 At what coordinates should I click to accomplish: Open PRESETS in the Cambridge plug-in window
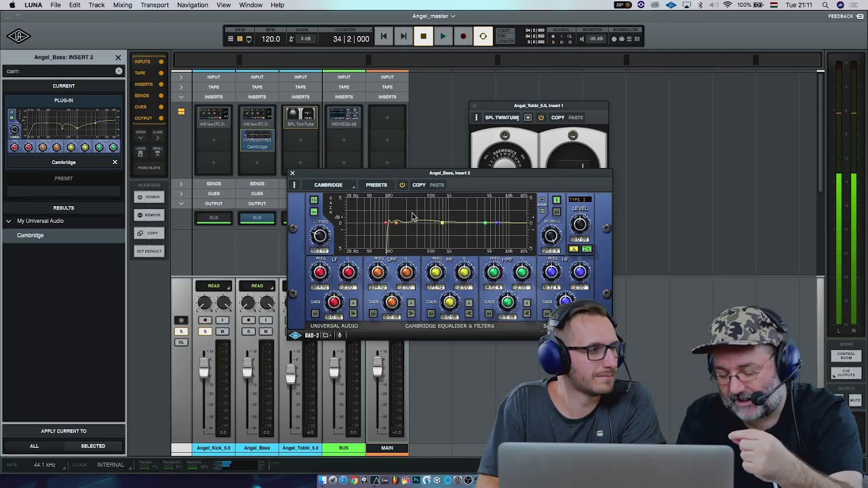[376, 185]
